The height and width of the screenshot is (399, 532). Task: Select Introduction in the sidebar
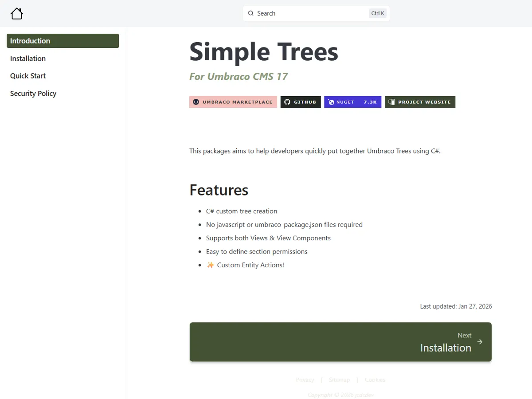coord(63,41)
